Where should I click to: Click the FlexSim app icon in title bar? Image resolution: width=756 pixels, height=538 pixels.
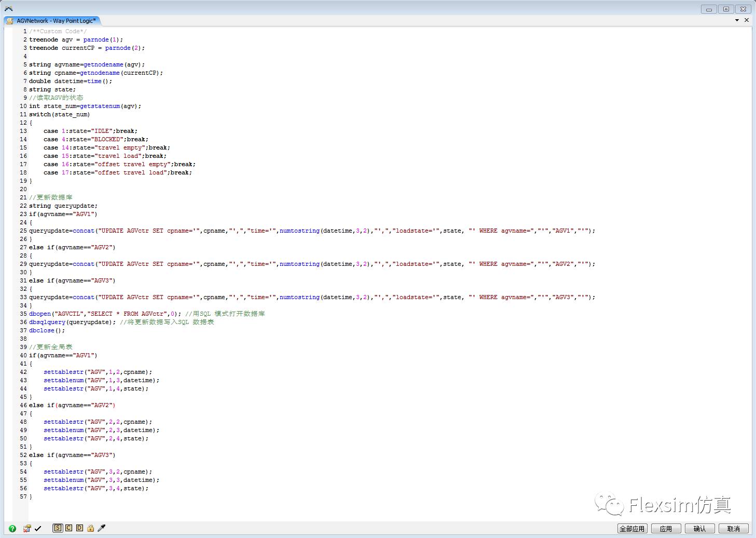click(8, 9)
